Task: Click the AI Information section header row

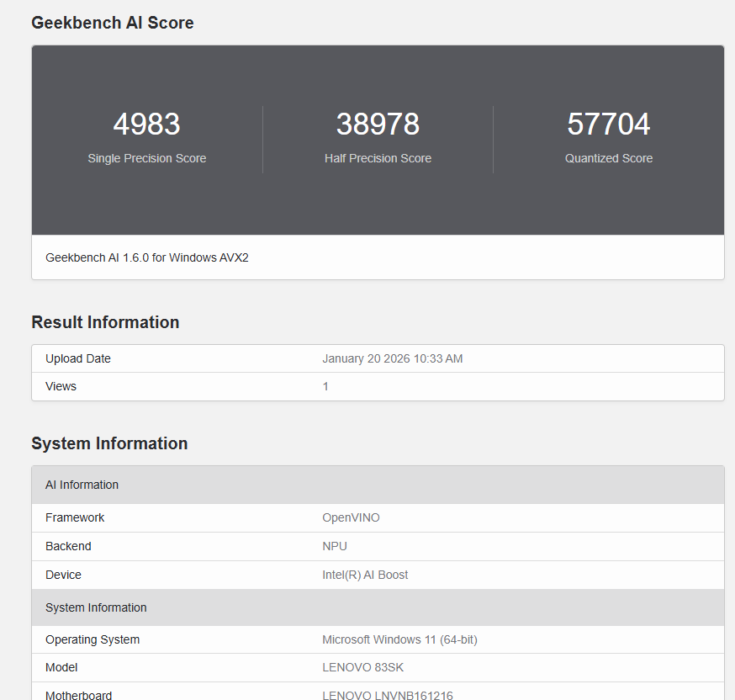Action: point(82,485)
